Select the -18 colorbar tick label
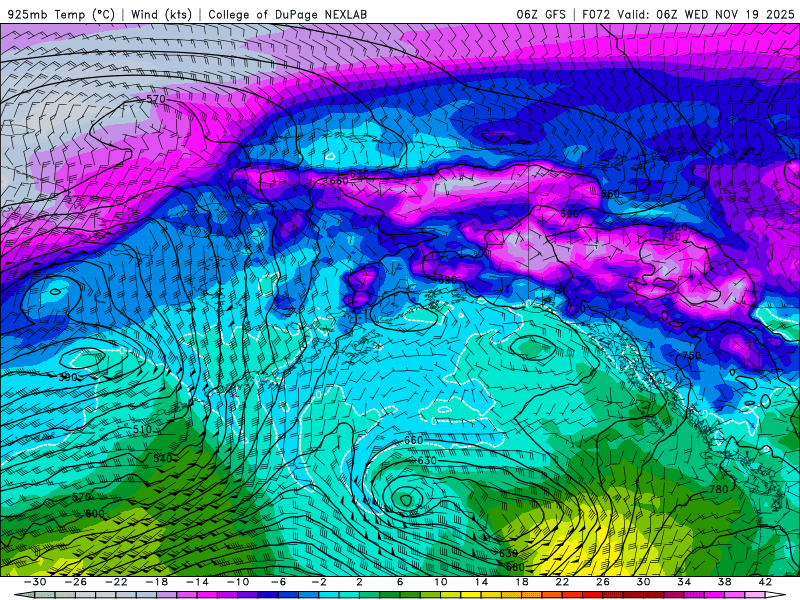 [x=157, y=582]
